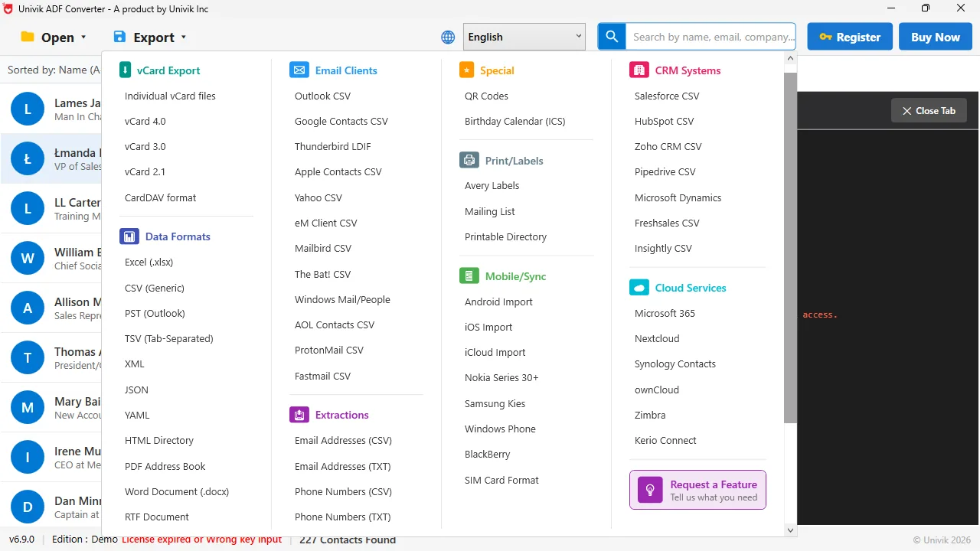Choose CardDAV format export
This screenshot has width=980, height=551.
160,197
